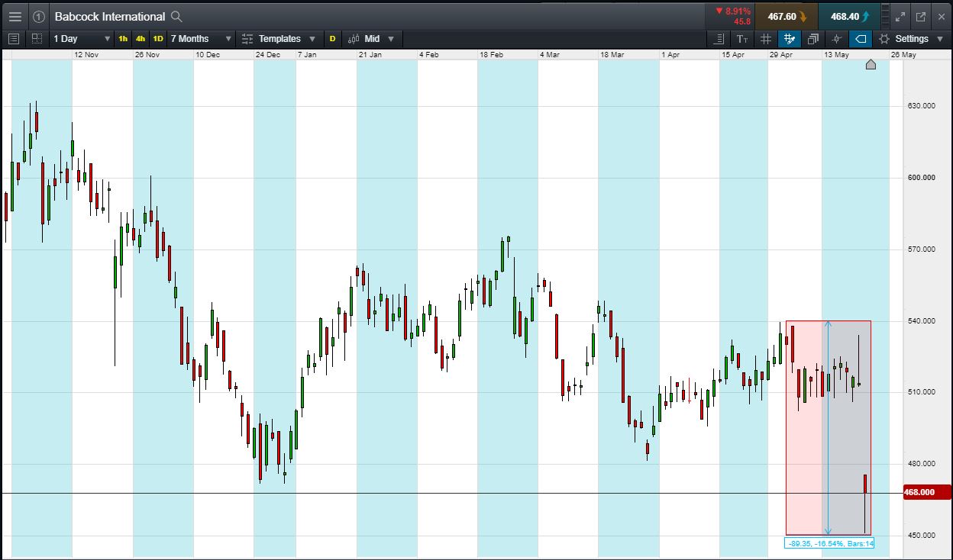Click the 1 Apr date on time axis
This screenshot has height=560, width=953.
(670, 55)
